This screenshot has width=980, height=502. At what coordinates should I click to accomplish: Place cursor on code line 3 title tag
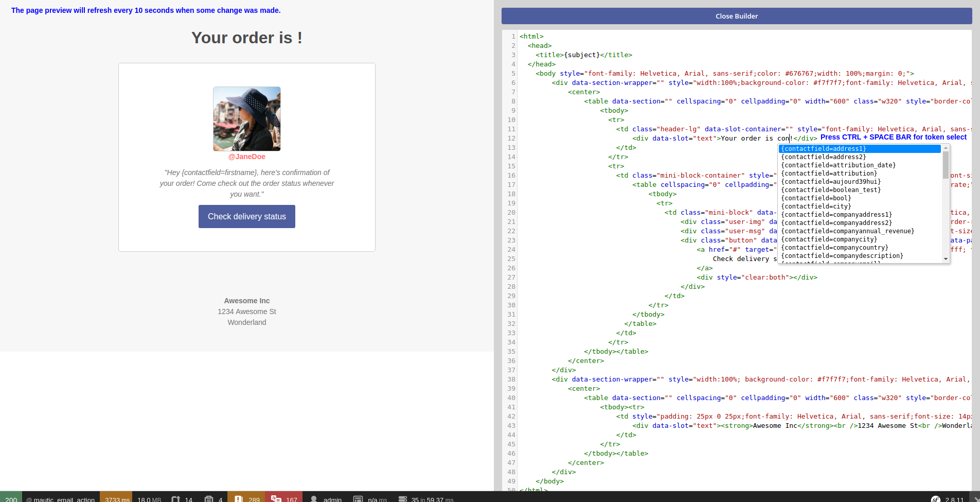[584, 55]
